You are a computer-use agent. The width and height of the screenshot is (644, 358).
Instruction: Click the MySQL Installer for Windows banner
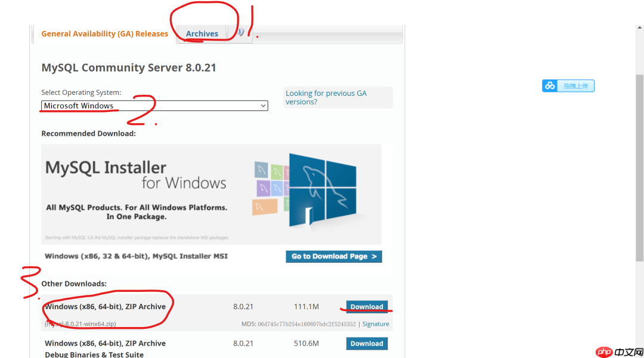point(211,194)
